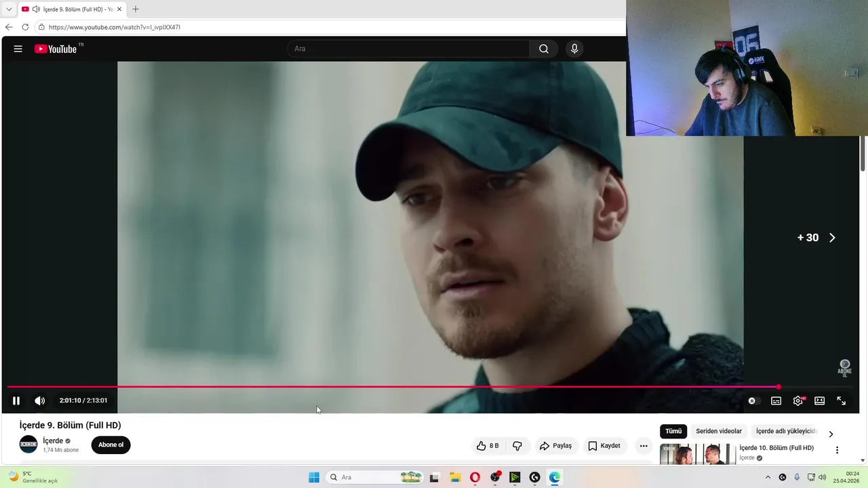The height and width of the screenshot is (488, 868).
Task: Go back with browser back arrow
Action: [x=9, y=27]
